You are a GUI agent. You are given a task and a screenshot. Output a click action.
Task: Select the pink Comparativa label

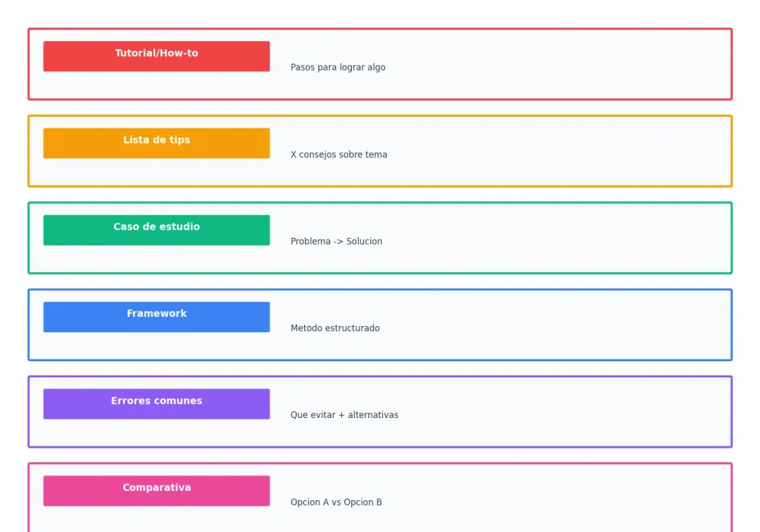click(157, 491)
